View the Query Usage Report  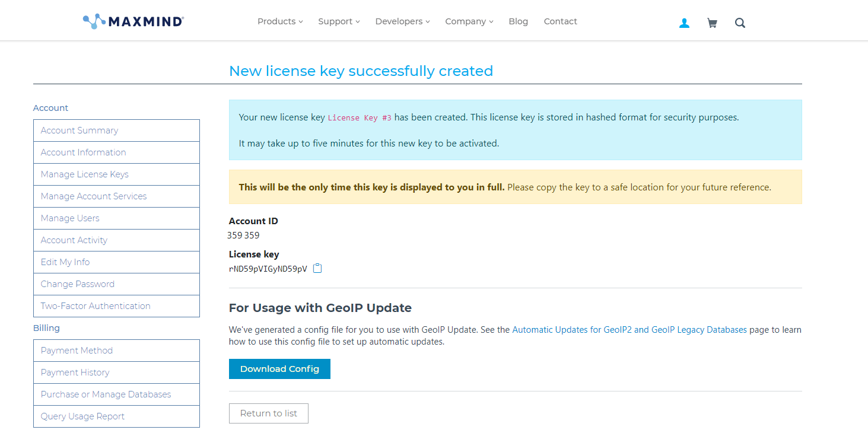[x=82, y=416]
